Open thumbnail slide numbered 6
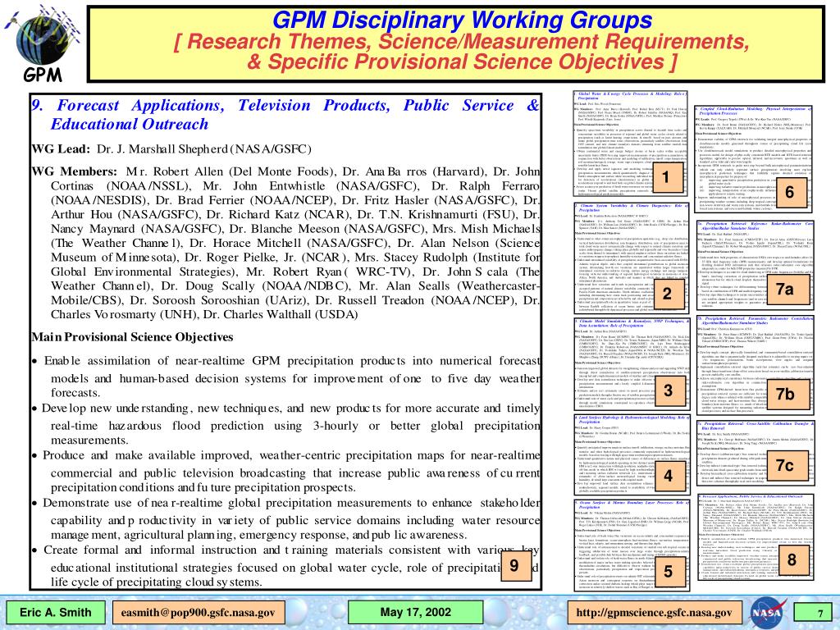 [x=755, y=159]
